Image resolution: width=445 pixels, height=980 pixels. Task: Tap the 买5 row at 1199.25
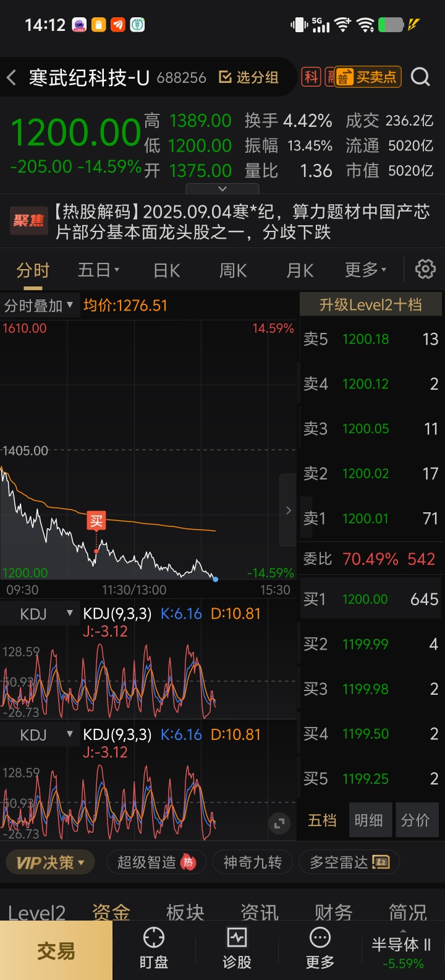click(x=371, y=778)
